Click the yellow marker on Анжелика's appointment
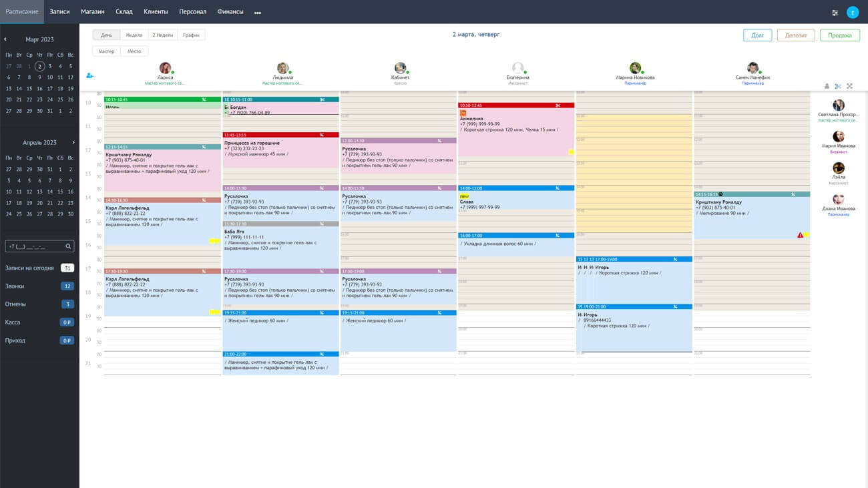 click(x=571, y=152)
